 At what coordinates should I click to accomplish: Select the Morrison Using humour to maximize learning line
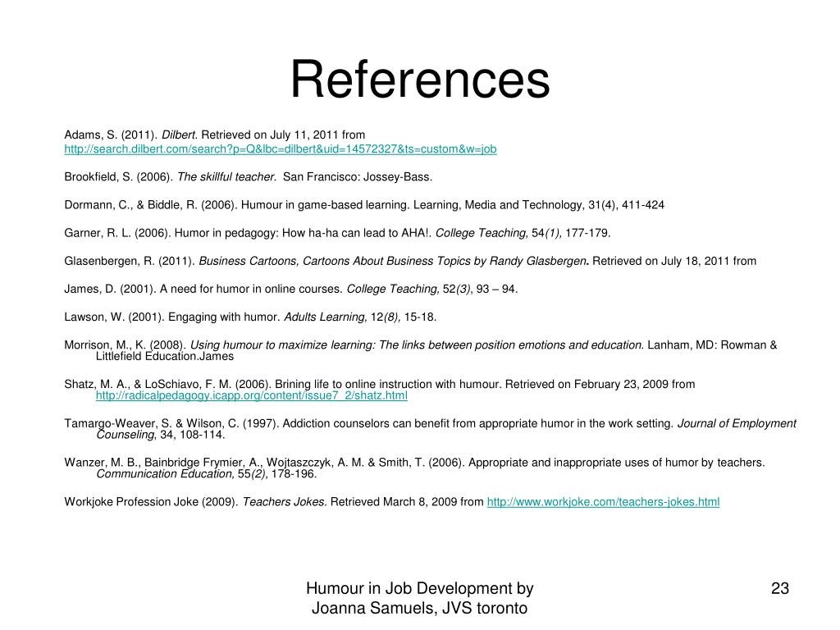420,345
